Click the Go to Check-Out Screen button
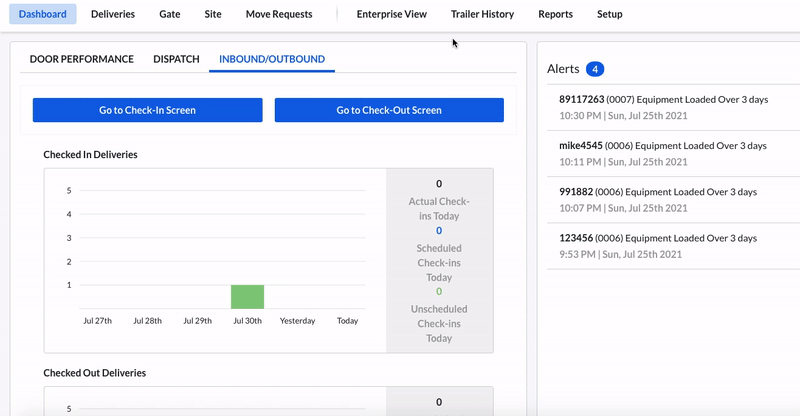The width and height of the screenshot is (800, 416). click(x=389, y=110)
